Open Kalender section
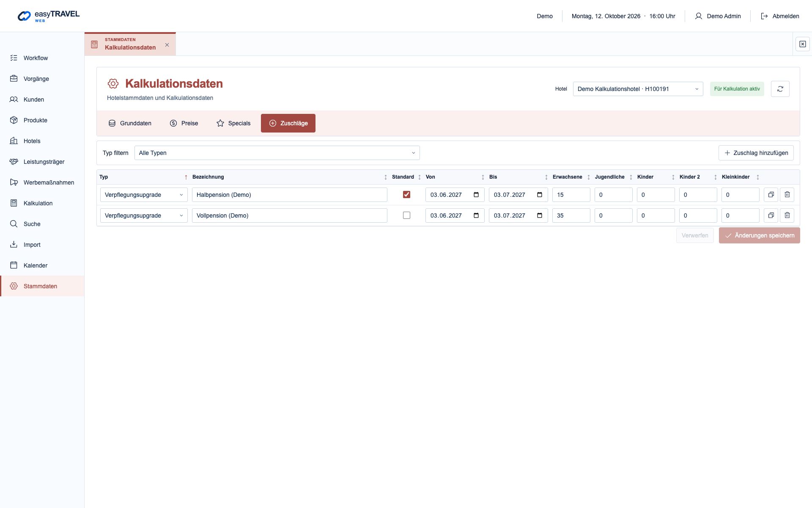The width and height of the screenshot is (812, 508). tap(42, 265)
